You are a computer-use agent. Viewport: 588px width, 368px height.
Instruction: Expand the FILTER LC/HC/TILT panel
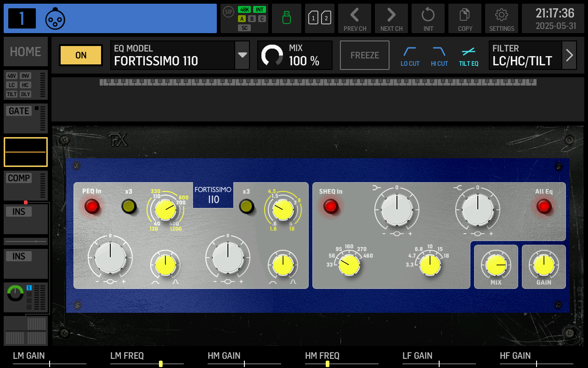pyautogui.click(x=569, y=55)
